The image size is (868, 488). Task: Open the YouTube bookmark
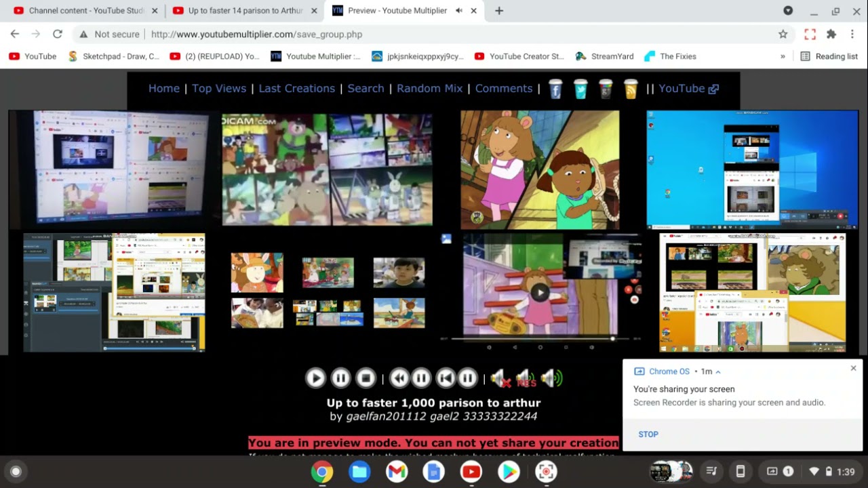coord(33,56)
